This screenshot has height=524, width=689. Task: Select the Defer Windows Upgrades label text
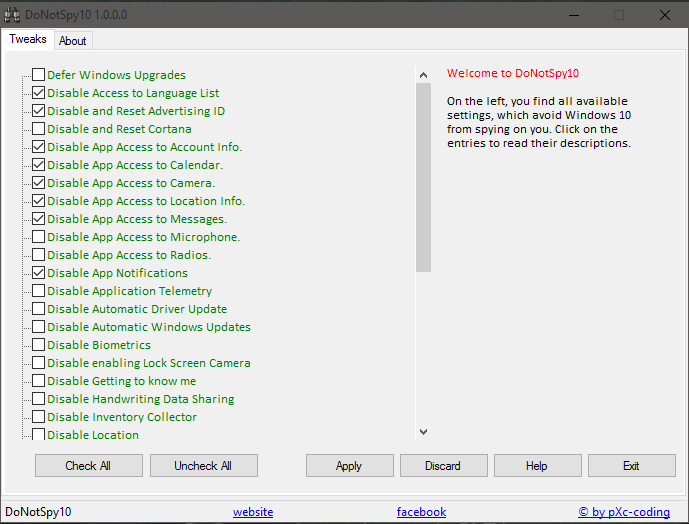coord(116,75)
